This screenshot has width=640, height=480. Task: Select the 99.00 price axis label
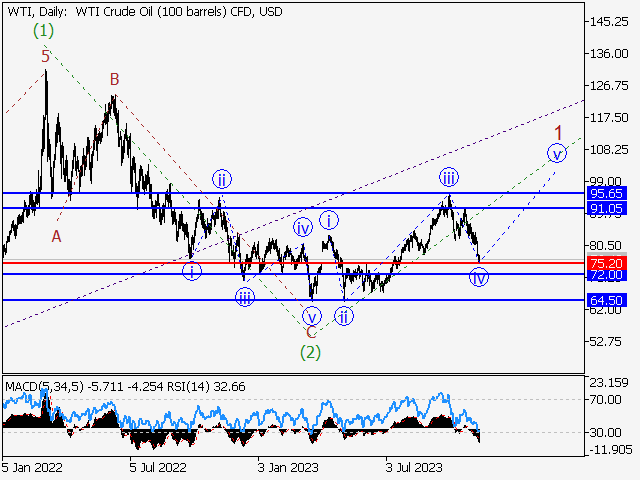point(606,181)
